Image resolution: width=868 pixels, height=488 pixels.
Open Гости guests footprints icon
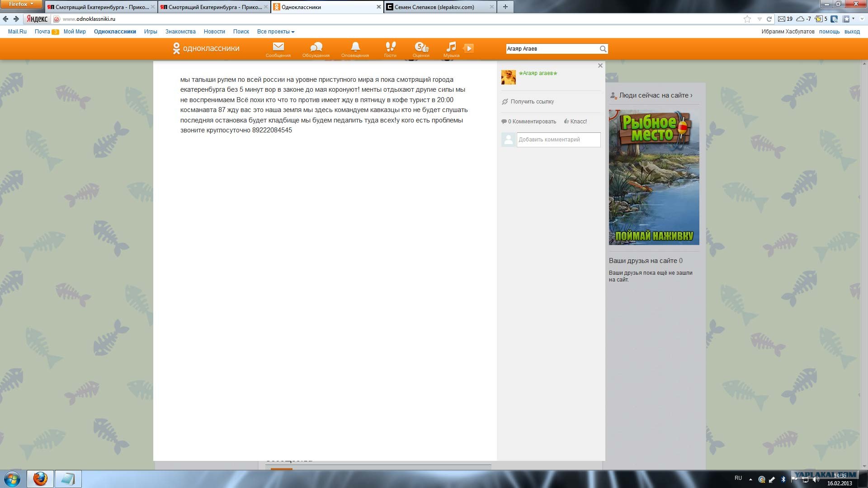[x=390, y=49]
